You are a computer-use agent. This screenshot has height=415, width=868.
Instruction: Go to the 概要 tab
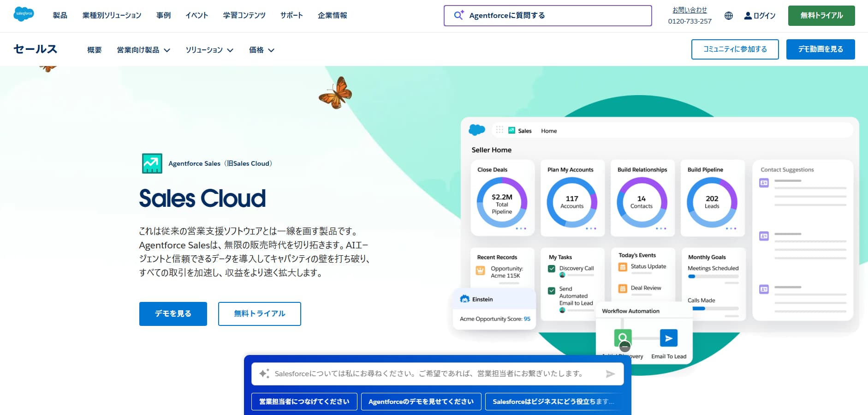pos(95,50)
